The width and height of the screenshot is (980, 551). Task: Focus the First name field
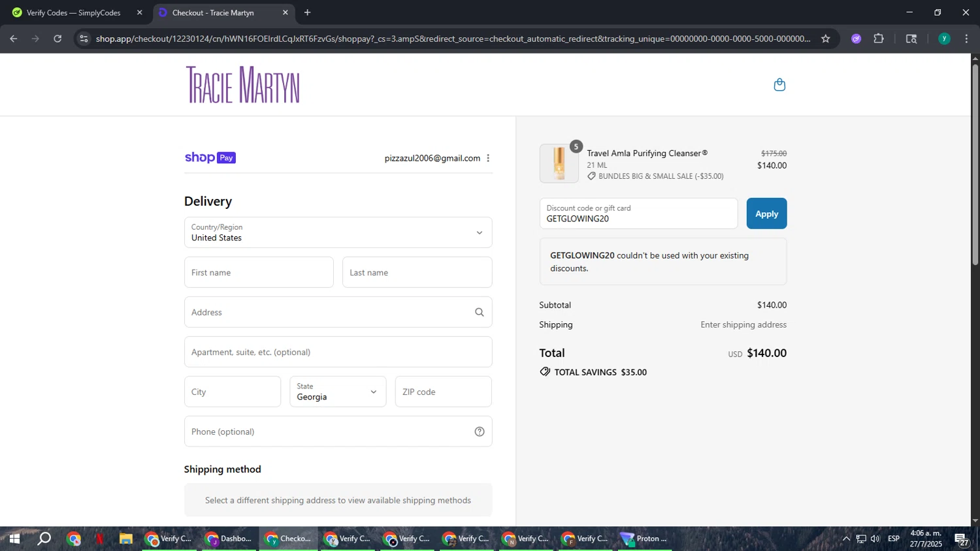(259, 272)
